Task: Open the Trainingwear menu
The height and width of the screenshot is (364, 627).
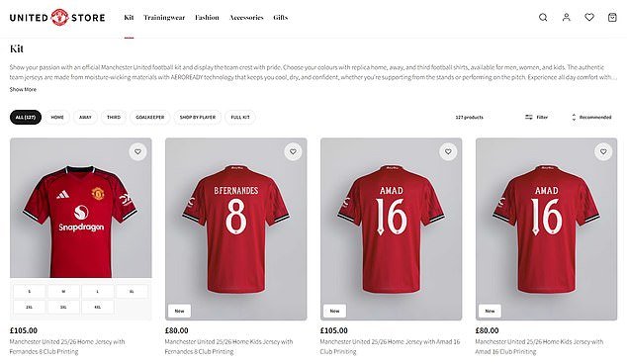Action: click(164, 17)
